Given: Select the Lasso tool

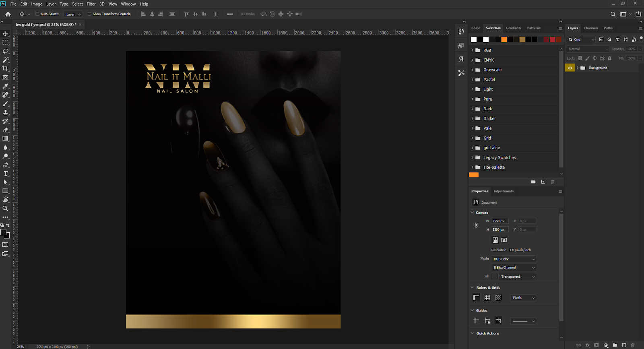Looking at the screenshot, I should 6,51.
